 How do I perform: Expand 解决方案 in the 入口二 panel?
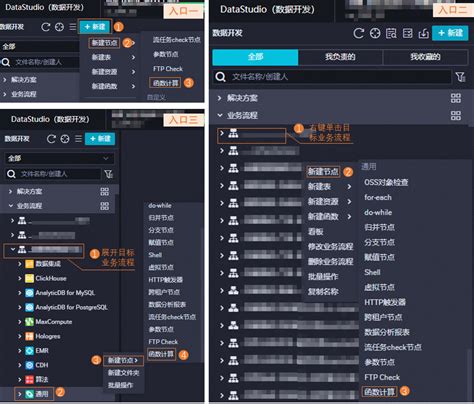pyautogui.click(x=219, y=98)
